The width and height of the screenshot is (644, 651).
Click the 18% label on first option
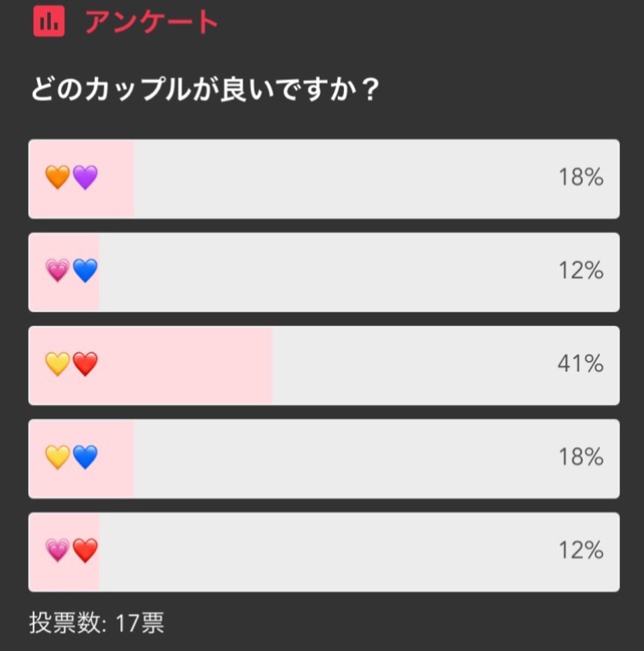click(x=581, y=177)
